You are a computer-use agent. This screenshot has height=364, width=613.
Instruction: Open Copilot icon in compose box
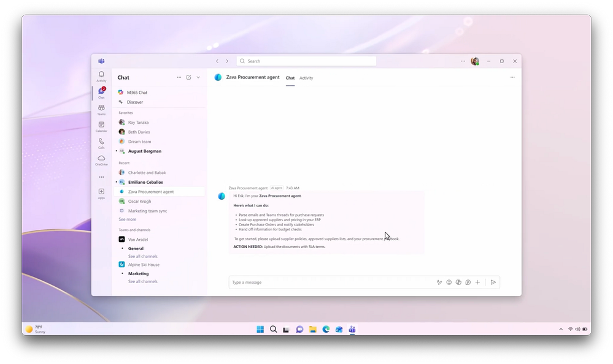[458, 282]
